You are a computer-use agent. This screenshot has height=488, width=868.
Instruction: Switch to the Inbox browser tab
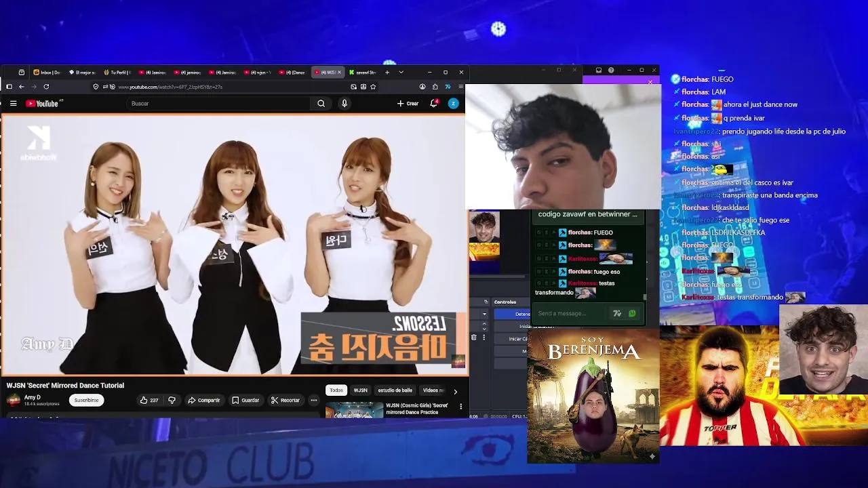tap(47, 73)
